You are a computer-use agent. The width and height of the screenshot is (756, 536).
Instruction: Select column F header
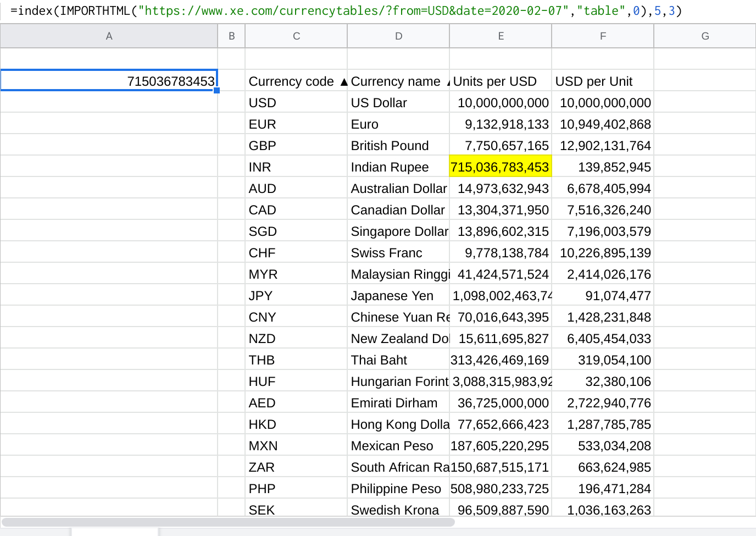603,36
